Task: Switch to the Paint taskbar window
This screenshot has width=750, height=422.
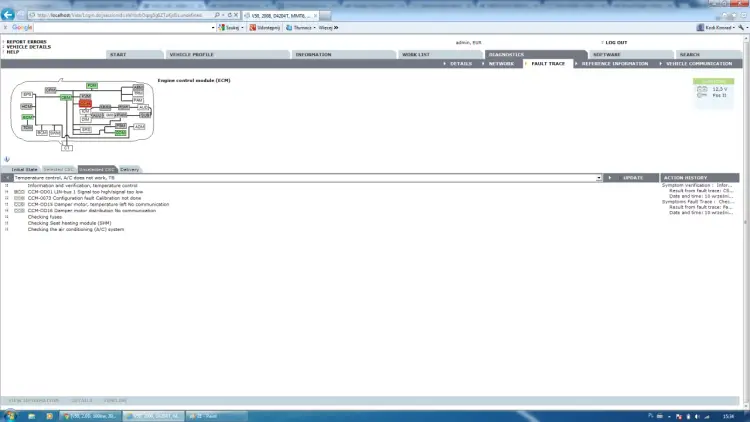Action: pos(216,416)
